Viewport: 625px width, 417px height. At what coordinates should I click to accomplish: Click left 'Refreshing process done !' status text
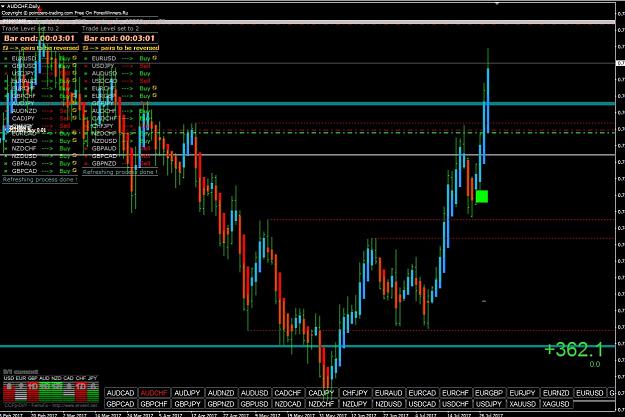pos(38,180)
